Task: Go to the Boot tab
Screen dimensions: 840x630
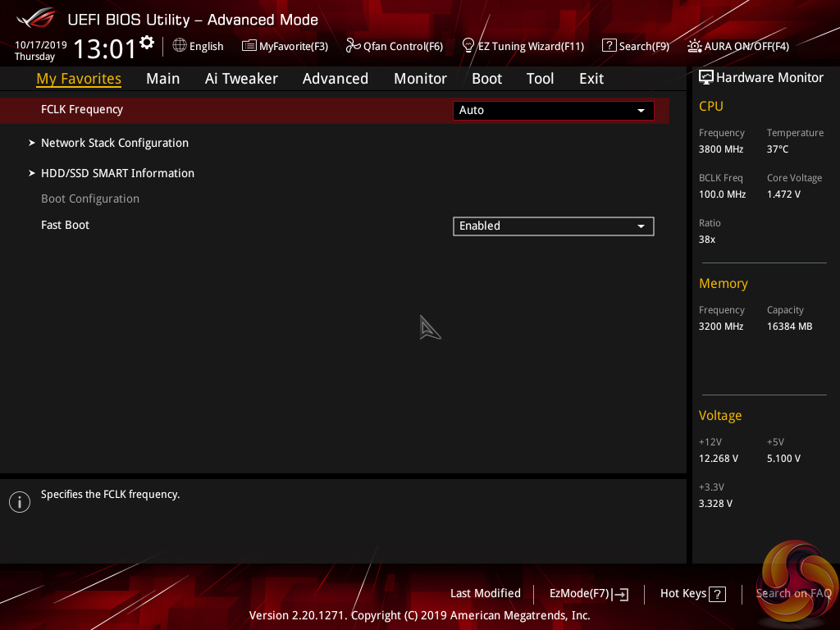Action: (x=486, y=79)
